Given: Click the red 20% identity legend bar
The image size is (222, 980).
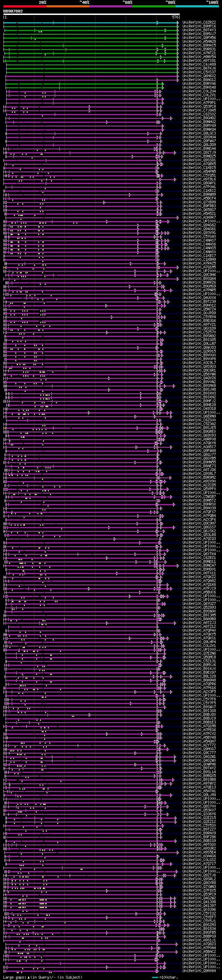Looking at the screenshot, I should click(x=25, y=7).
